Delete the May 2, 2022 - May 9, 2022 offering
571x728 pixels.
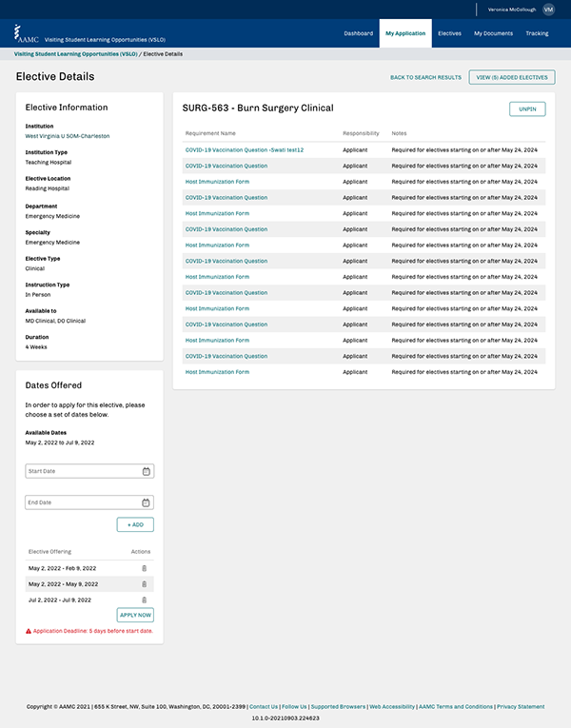point(144,584)
